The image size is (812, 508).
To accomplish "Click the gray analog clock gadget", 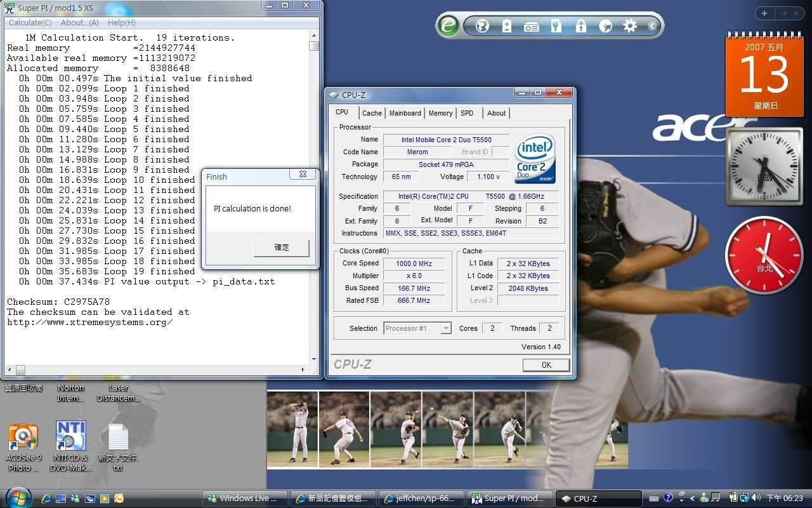I will coord(764,166).
